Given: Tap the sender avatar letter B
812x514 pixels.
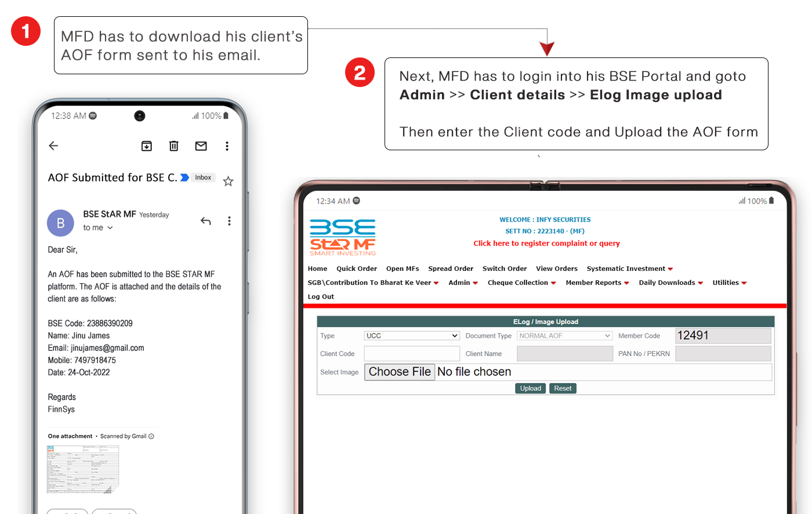Looking at the screenshot, I should pos(60,223).
